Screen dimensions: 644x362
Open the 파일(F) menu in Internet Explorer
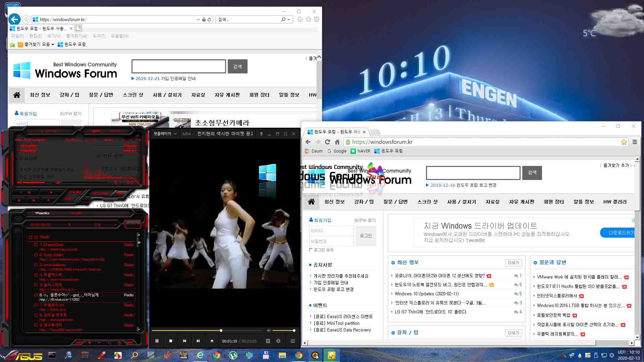(x=17, y=36)
